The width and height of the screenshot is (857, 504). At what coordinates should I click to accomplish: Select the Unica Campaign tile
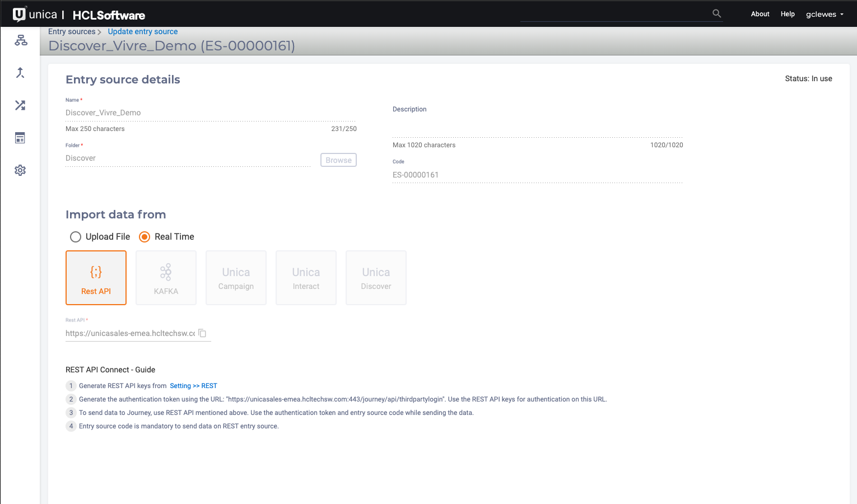point(236,278)
